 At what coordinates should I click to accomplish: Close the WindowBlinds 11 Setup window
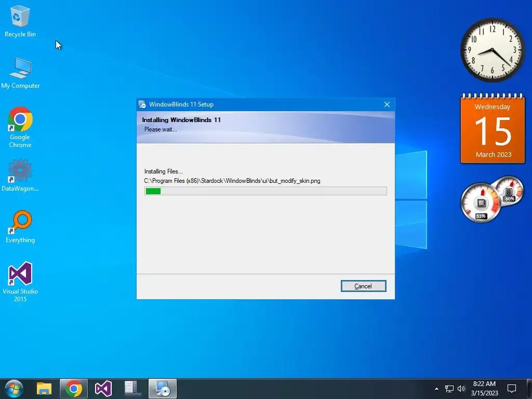pos(387,104)
